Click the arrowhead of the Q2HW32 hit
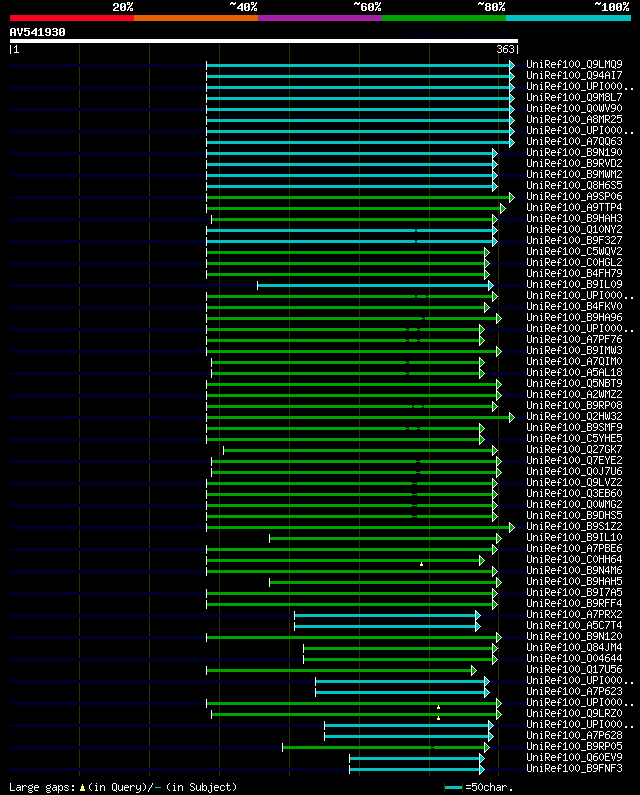 pyautogui.click(x=512, y=417)
